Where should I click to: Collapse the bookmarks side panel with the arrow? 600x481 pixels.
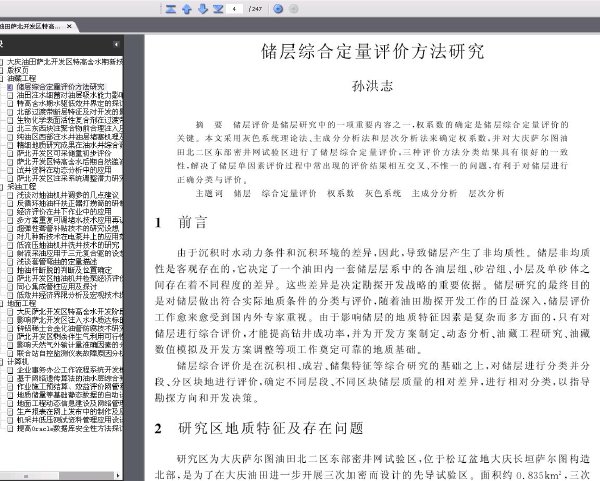click(116, 44)
